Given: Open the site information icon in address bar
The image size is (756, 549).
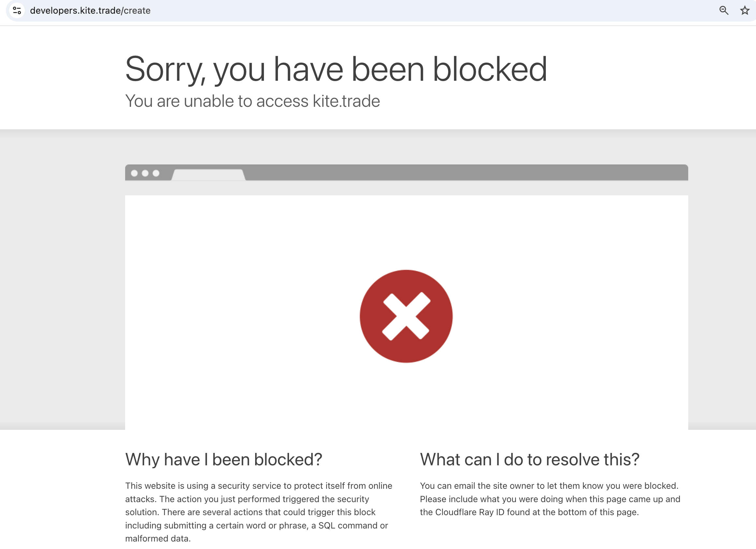Looking at the screenshot, I should coord(17,11).
